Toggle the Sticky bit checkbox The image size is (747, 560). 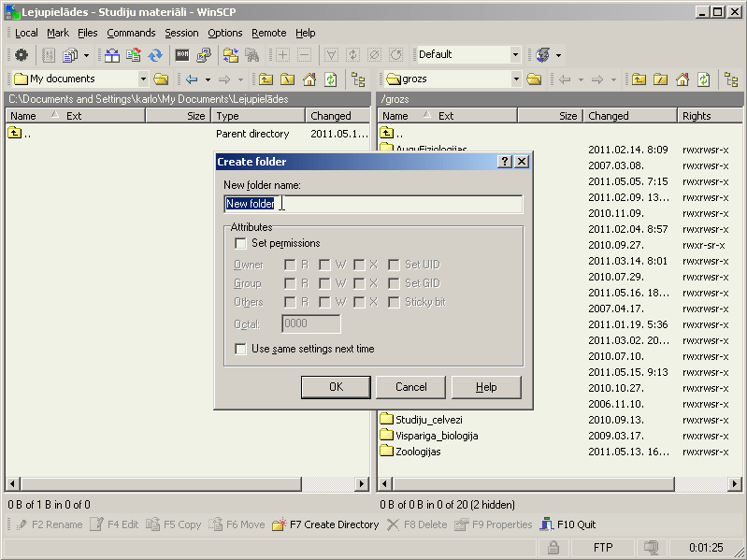coord(394,302)
